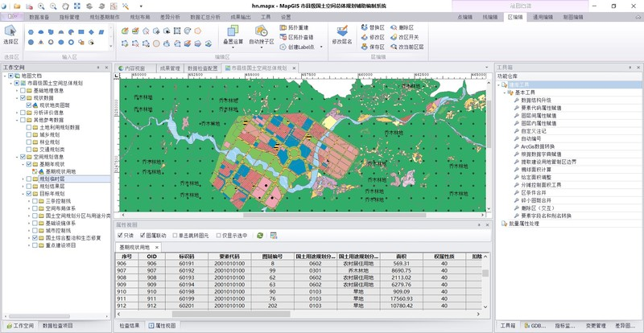This screenshot has height=333, width=644.
Task: Select the pan hand tool
Action: pyautogui.click(x=65, y=6)
